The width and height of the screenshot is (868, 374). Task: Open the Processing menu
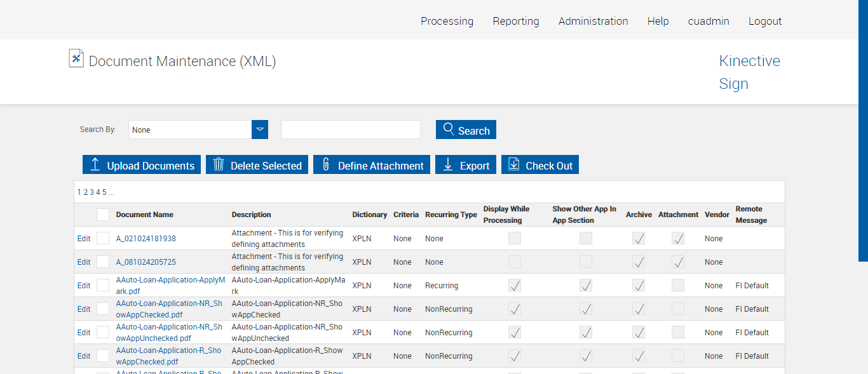pyautogui.click(x=447, y=21)
